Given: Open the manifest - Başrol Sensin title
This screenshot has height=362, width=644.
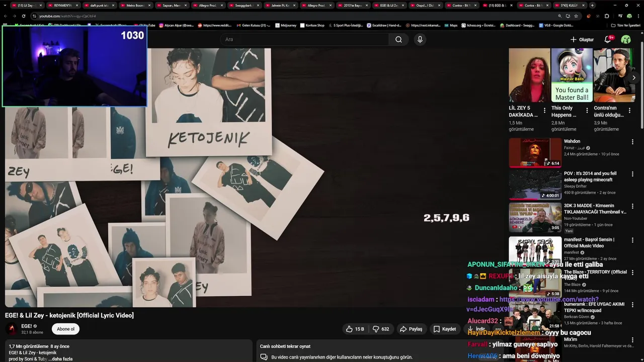Looking at the screenshot, I should click(x=589, y=243).
